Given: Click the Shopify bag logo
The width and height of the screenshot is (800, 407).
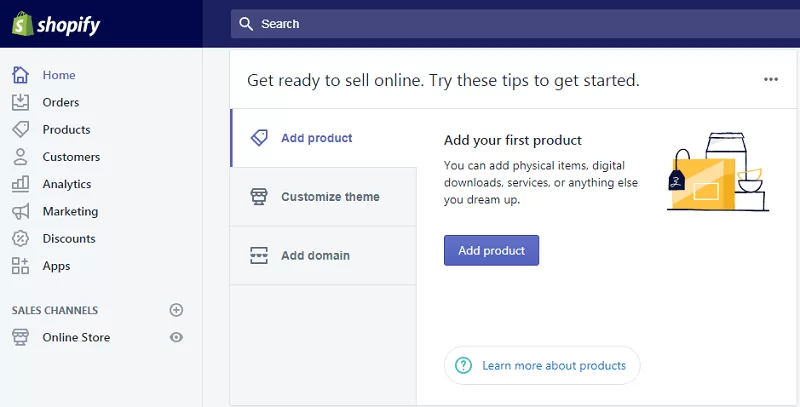Looking at the screenshot, I should (x=22, y=24).
